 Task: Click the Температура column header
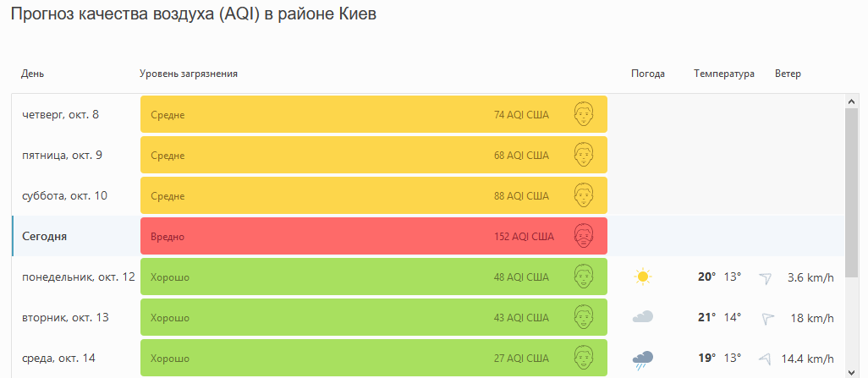tap(723, 74)
